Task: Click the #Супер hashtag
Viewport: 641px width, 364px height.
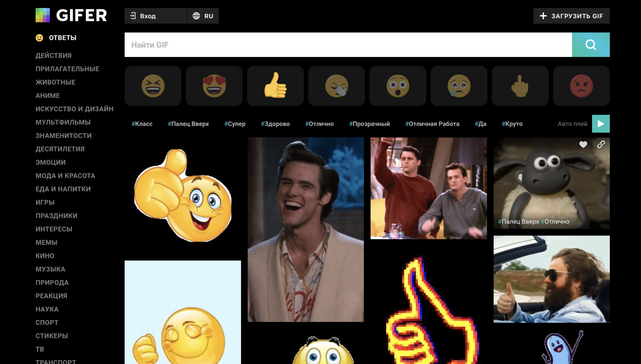Action: point(235,124)
